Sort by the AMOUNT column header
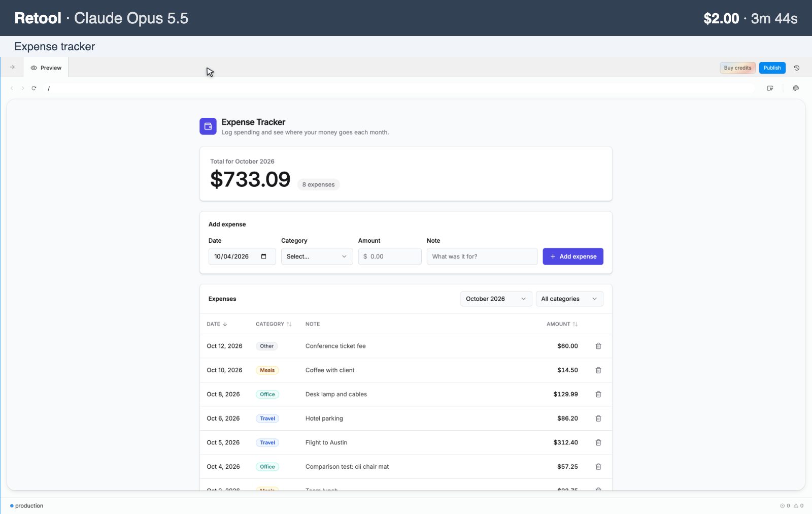 [562, 324]
